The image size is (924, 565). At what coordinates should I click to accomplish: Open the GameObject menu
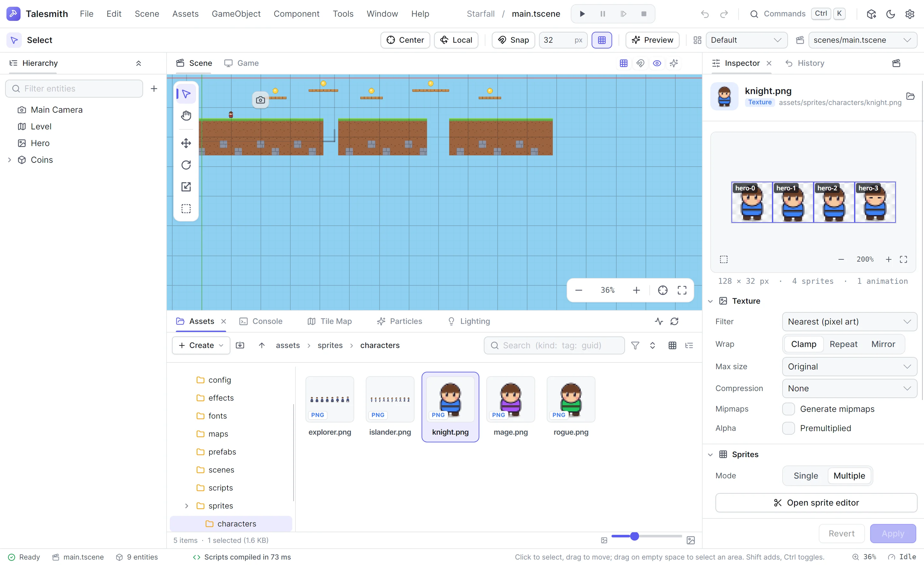coord(236,14)
